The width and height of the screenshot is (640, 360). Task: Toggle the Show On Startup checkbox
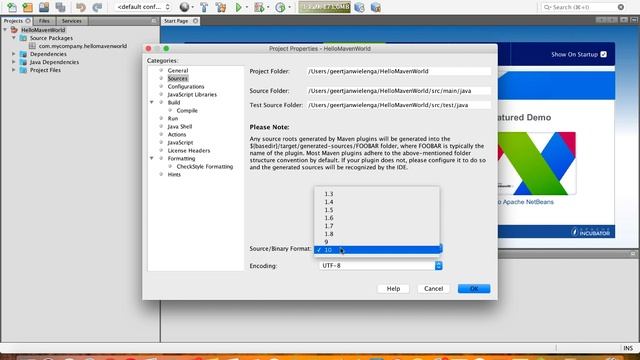point(603,54)
